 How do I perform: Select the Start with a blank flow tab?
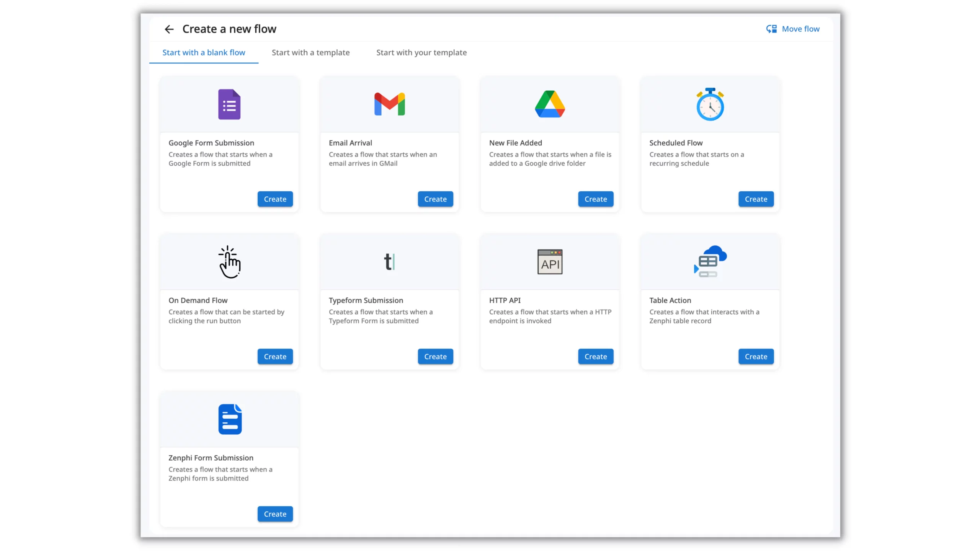tap(204, 52)
